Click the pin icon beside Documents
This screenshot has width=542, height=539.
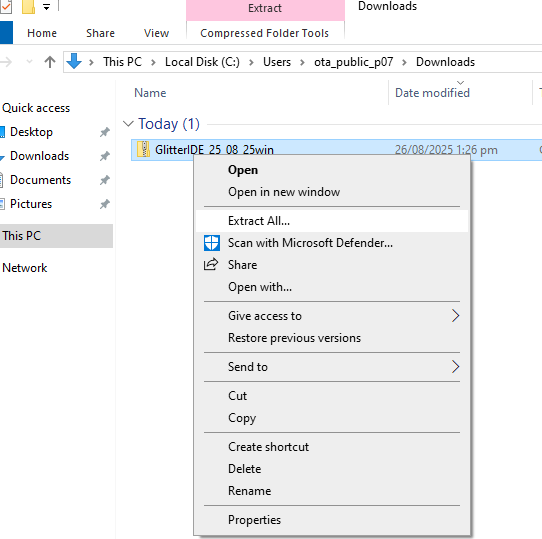(x=104, y=180)
